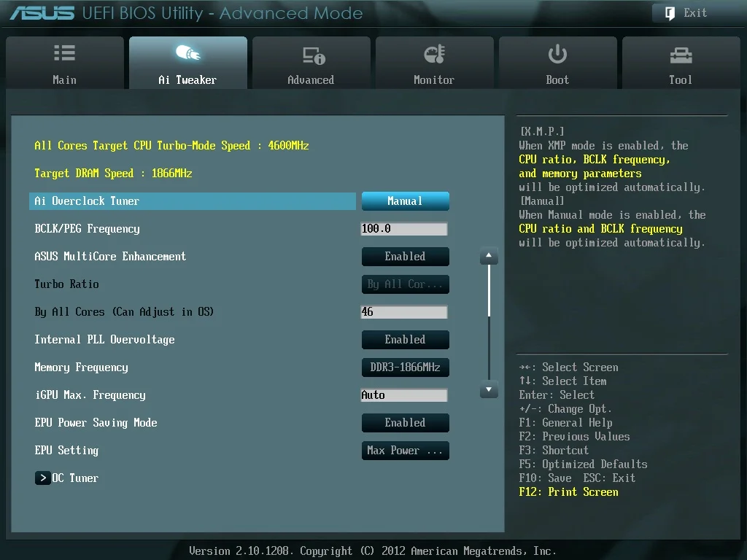Click the All Cores Target CPU Turbo-Mode Speed text
The width and height of the screenshot is (747, 560).
[x=171, y=146]
